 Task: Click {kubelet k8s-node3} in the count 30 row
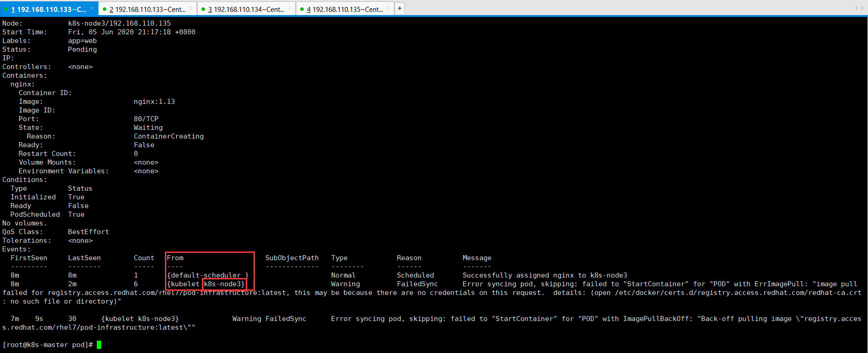pos(140,319)
